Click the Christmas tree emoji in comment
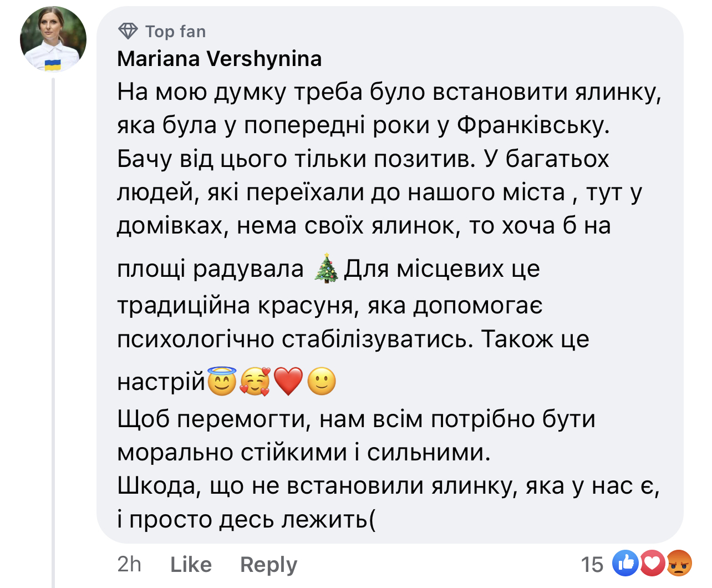Viewport: 712px width, 588px height. [x=326, y=268]
